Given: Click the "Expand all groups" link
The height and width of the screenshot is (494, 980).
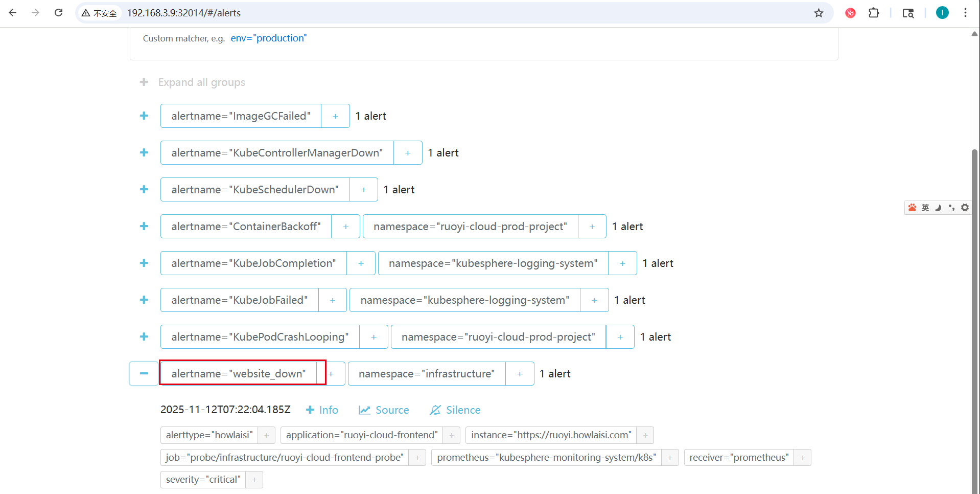Looking at the screenshot, I should [x=201, y=82].
